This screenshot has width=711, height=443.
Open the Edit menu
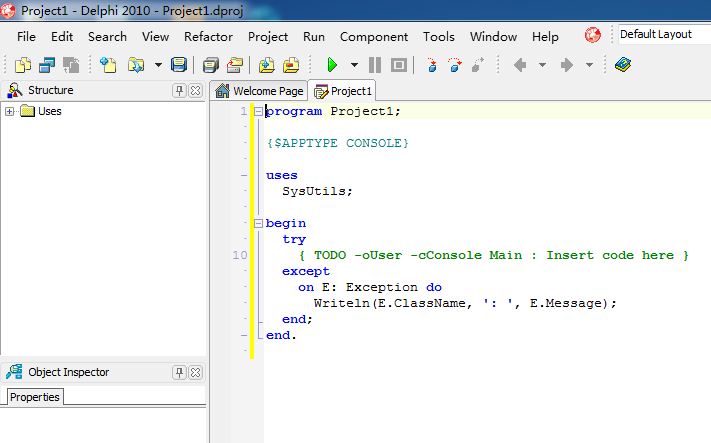pos(62,37)
